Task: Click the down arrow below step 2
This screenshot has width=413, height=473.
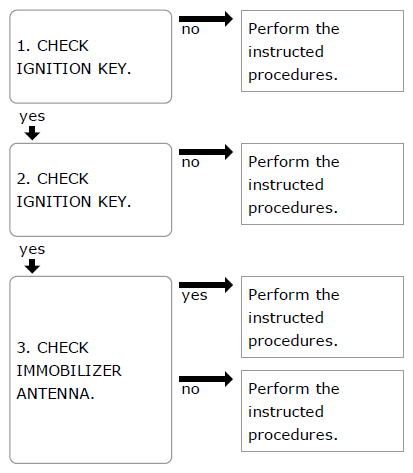Action: 32,266
